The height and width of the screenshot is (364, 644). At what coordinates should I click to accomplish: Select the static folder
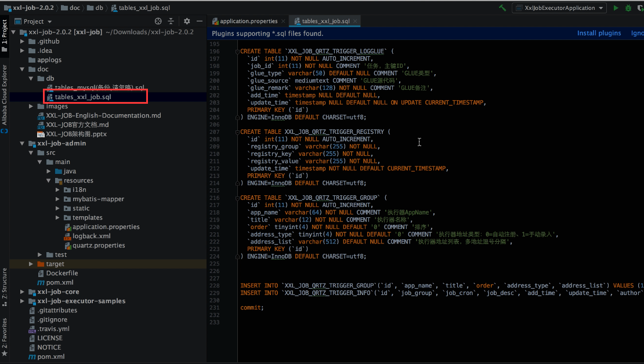tap(81, 209)
